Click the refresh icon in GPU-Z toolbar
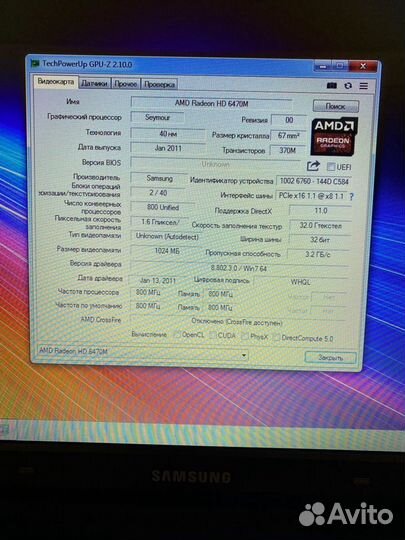This screenshot has width=405, height=540. tap(348, 85)
